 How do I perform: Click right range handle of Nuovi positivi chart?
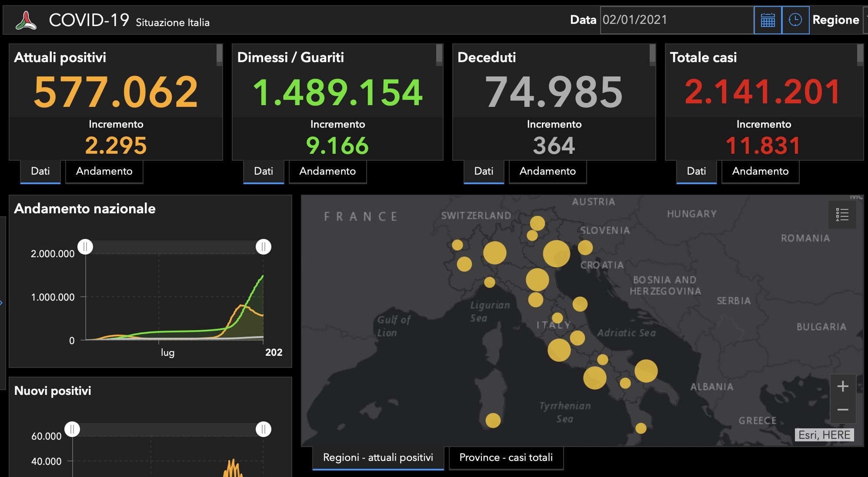pos(263,429)
